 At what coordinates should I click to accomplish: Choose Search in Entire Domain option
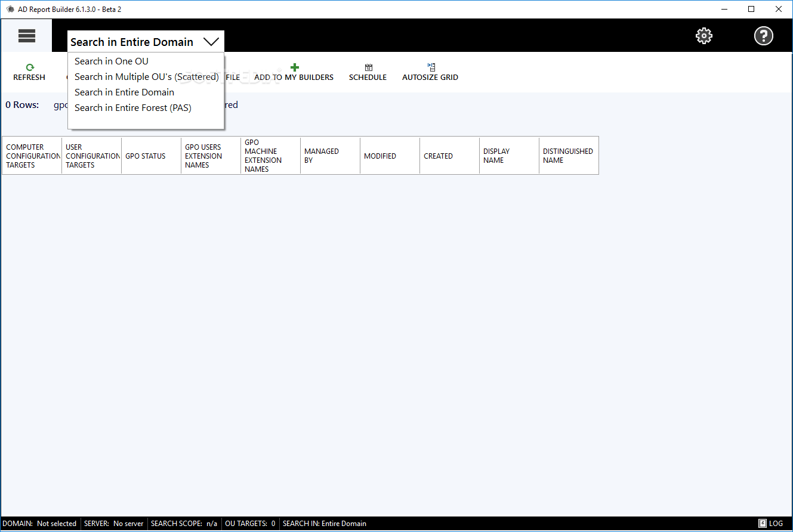point(124,92)
